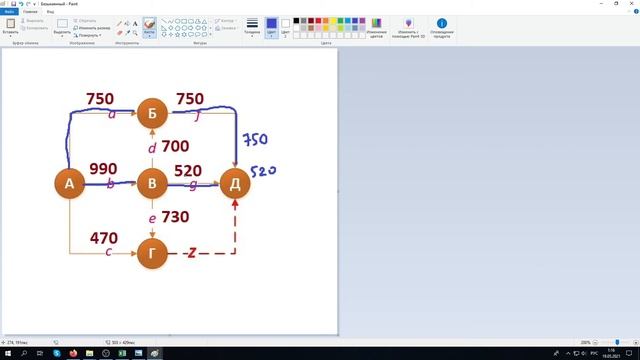Click the Crop image button
Image resolution: width=640 pixels, height=360 pixels.
[x=85, y=20]
